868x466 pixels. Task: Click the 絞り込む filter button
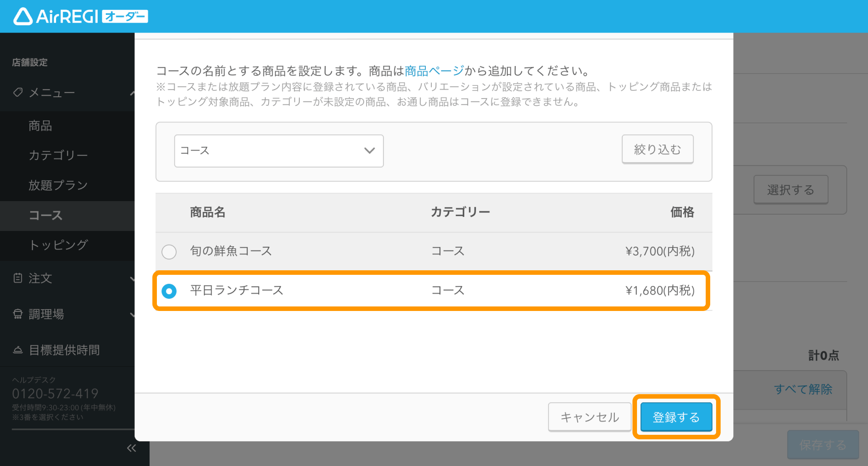pyautogui.click(x=658, y=149)
